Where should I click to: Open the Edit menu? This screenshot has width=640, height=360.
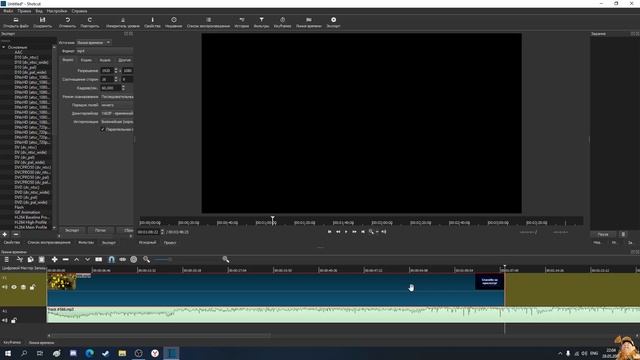[24, 11]
